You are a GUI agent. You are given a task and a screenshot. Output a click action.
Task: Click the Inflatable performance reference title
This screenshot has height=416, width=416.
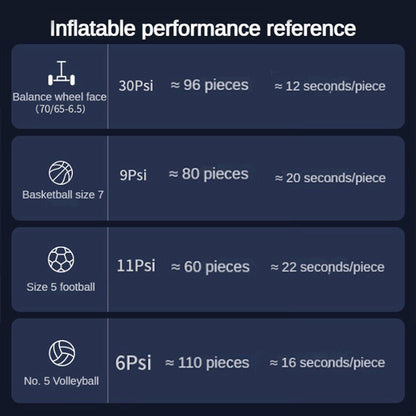(203, 29)
